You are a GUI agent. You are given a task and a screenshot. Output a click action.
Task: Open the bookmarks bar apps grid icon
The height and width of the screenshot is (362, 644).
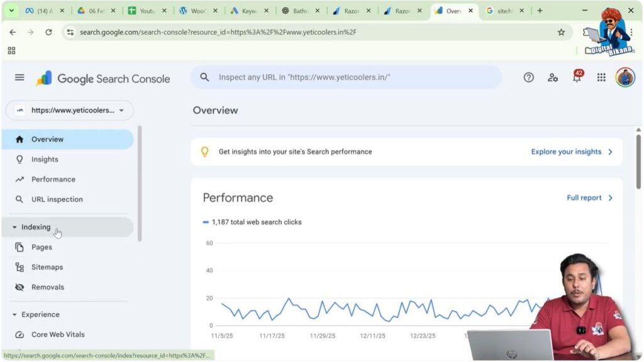click(x=11, y=50)
